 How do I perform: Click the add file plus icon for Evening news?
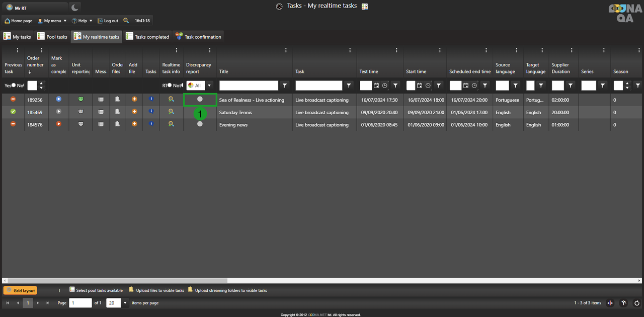(x=134, y=124)
